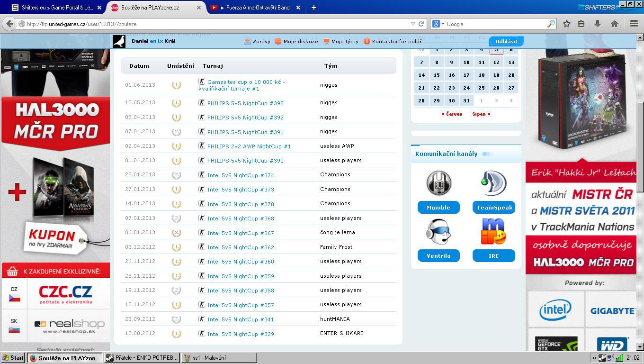Viewport: 644px width, 364px height.
Task: Open the TeamSpeak channel icon
Action: pos(493,183)
